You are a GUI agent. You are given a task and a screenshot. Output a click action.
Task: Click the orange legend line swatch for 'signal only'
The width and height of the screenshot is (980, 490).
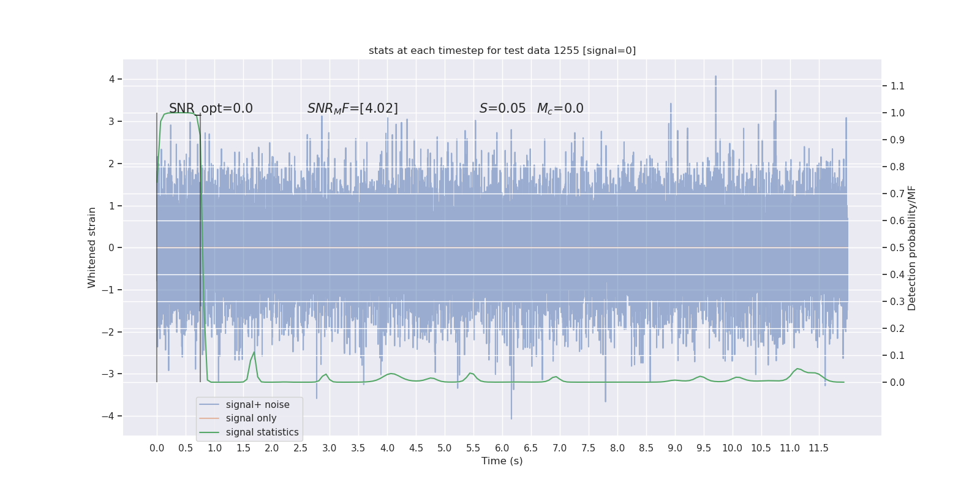click(x=209, y=418)
